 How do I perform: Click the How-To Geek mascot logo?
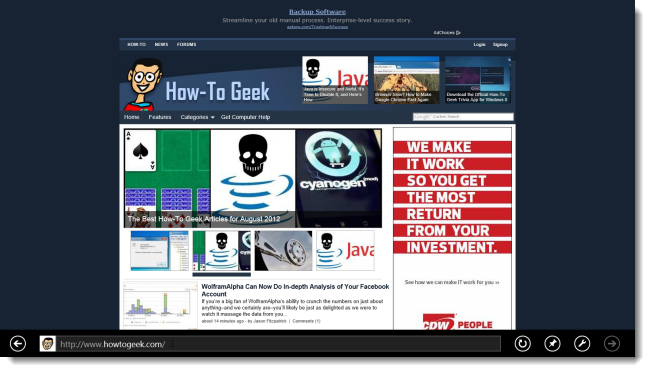point(143,85)
